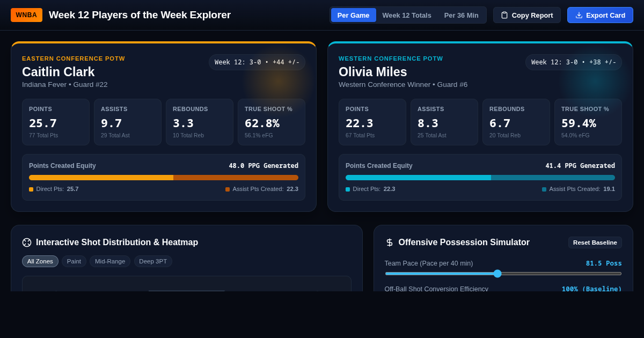This screenshot has width=644, height=338.
Task: Click the '100% (Baseline)' efficiency value
Action: coord(592,289)
